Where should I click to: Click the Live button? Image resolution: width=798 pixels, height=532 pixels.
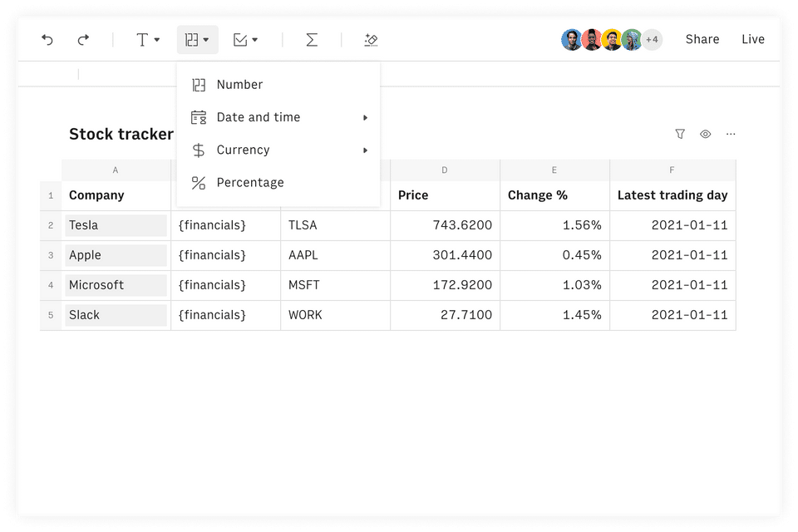click(x=753, y=39)
